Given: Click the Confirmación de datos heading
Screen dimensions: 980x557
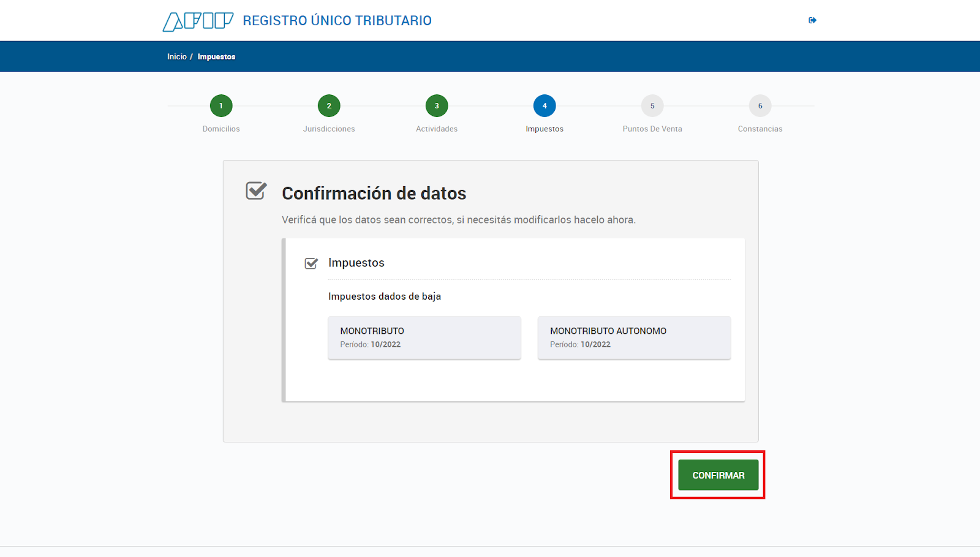Looking at the screenshot, I should pos(374,194).
